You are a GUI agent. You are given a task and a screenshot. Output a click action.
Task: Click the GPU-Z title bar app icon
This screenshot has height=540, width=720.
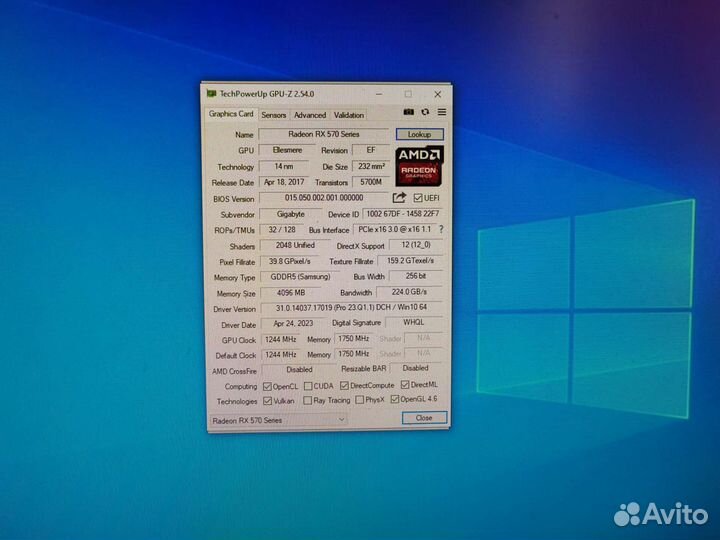coord(211,94)
